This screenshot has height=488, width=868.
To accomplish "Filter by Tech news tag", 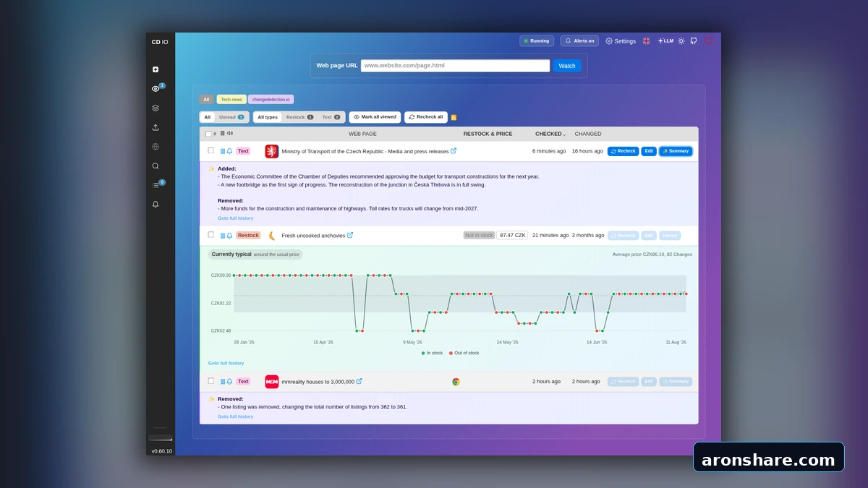I will coord(231,100).
